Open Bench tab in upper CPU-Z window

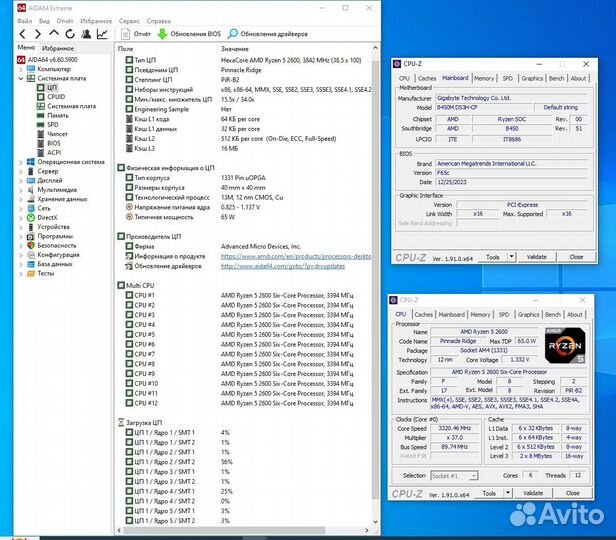coord(556,79)
